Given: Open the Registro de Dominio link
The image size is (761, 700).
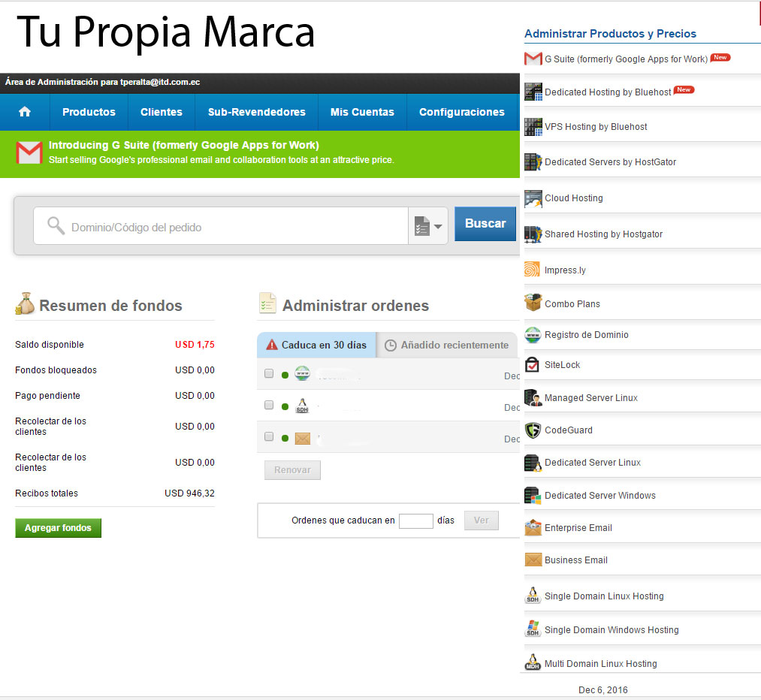Looking at the screenshot, I should tap(586, 335).
